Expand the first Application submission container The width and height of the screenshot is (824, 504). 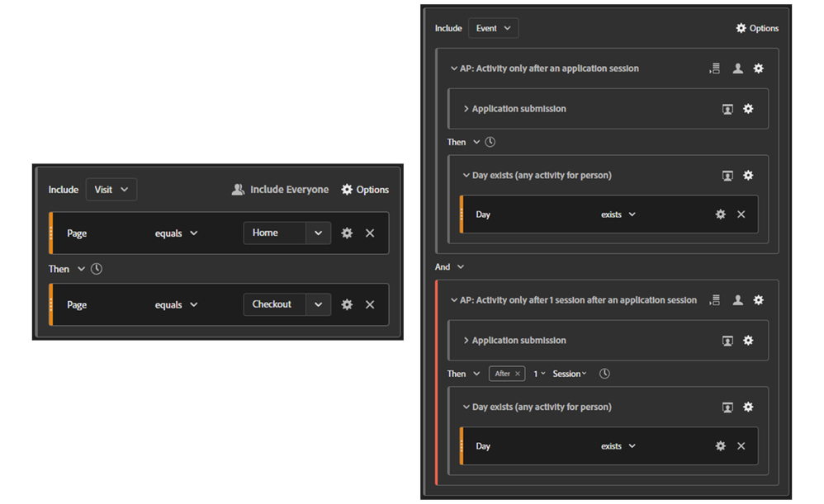466,109
